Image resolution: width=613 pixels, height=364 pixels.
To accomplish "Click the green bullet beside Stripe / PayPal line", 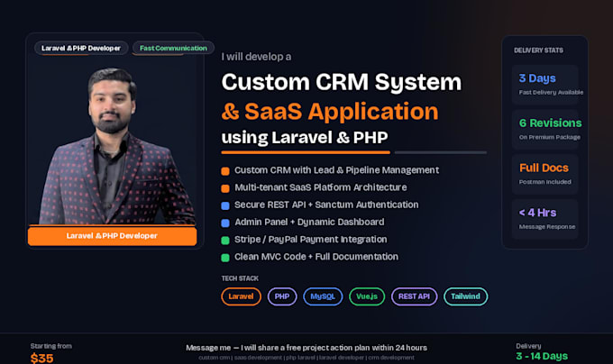I will 225,241.
